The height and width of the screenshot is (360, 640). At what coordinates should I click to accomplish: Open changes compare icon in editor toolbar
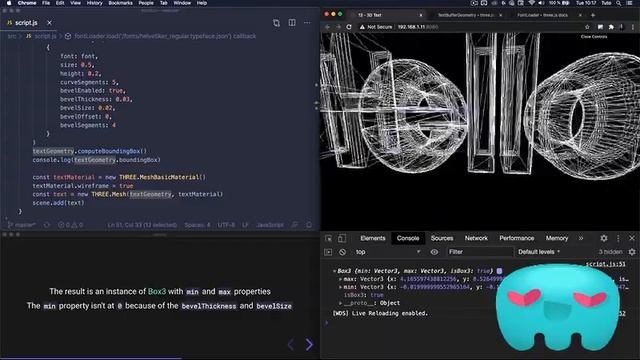(276, 23)
